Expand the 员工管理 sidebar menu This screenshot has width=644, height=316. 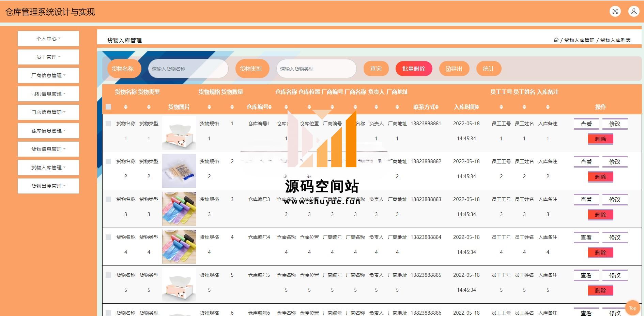pyautogui.click(x=48, y=57)
